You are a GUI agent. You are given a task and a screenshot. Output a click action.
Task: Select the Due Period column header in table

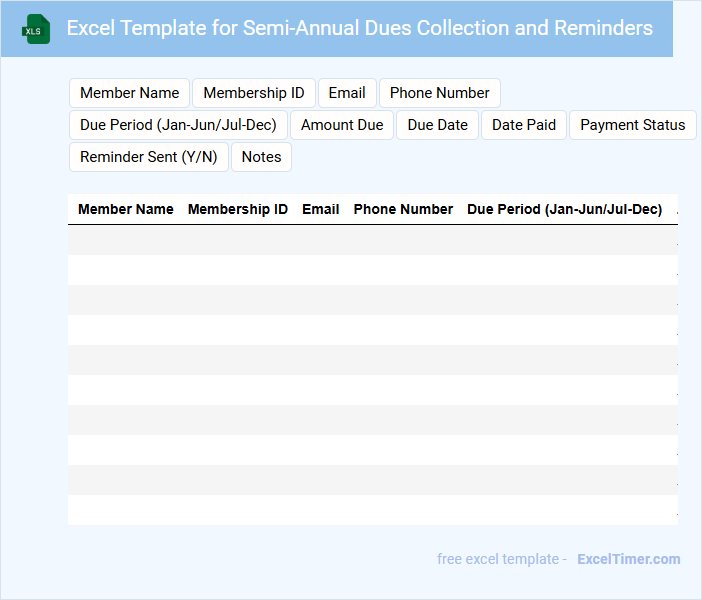[564, 209]
